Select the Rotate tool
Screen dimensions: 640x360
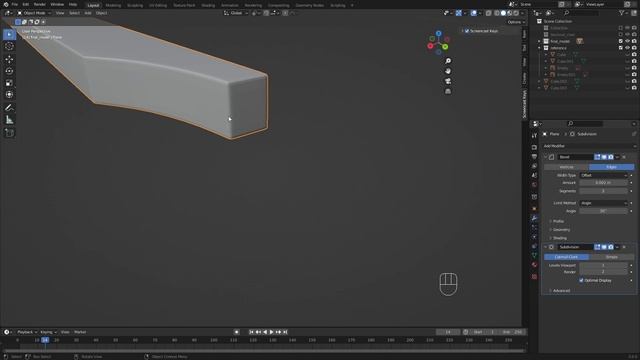point(9,71)
